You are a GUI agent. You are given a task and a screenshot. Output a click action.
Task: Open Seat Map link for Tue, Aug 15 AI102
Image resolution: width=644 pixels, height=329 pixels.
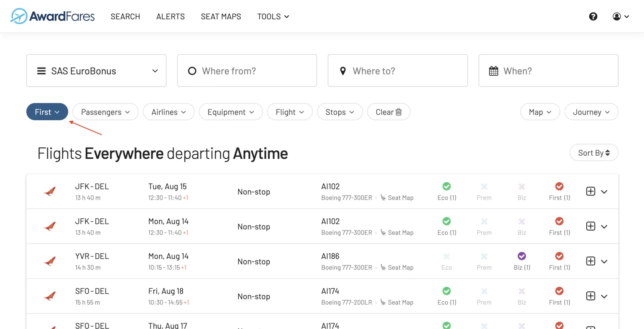point(397,198)
